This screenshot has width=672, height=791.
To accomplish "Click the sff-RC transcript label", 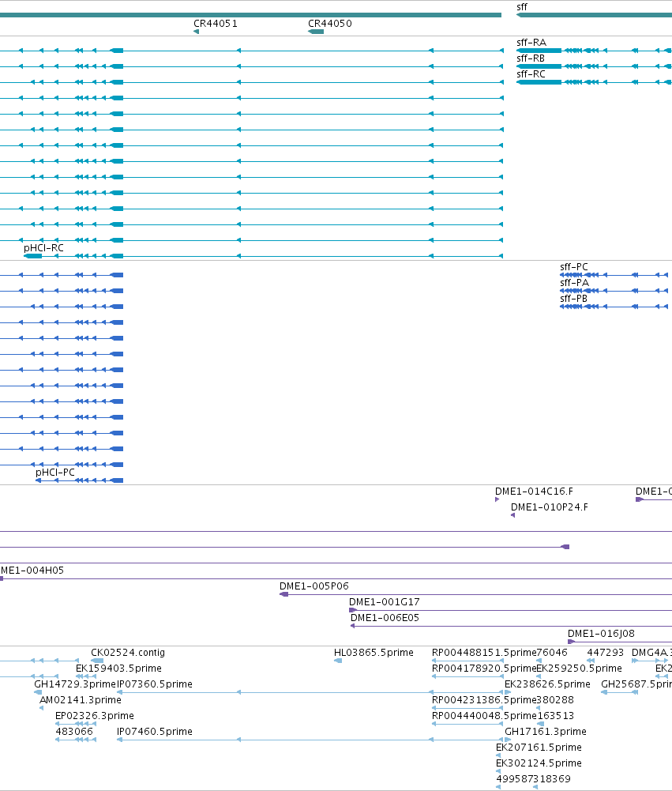I will (x=531, y=74).
